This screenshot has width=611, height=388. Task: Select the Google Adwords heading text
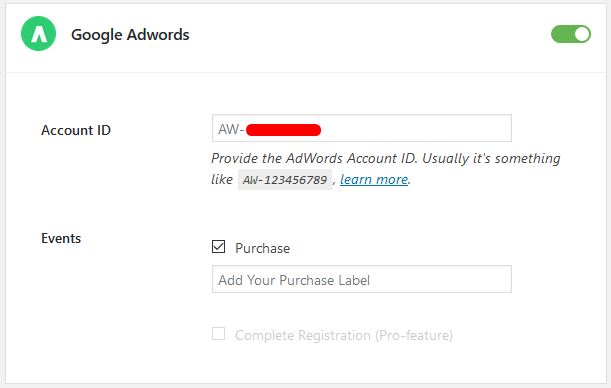[130, 35]
